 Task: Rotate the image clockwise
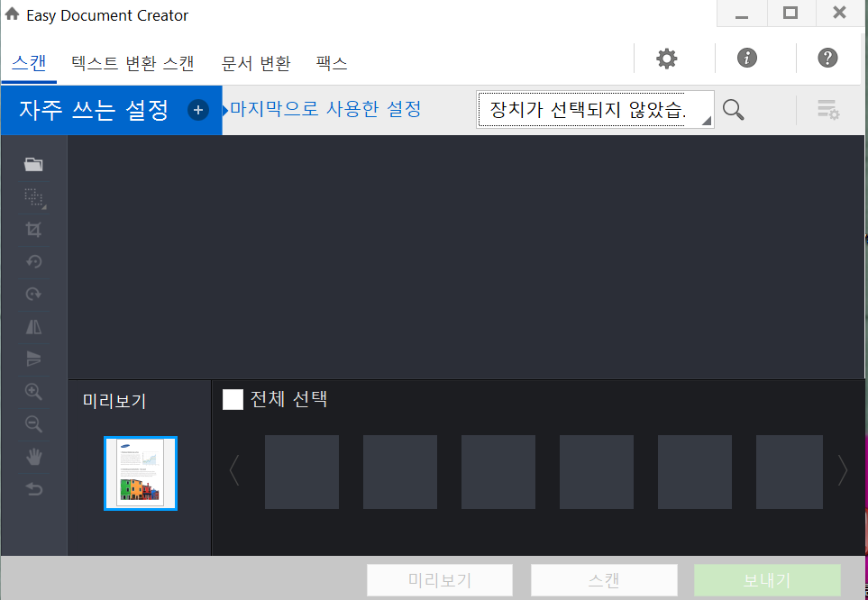click(33, 294)
